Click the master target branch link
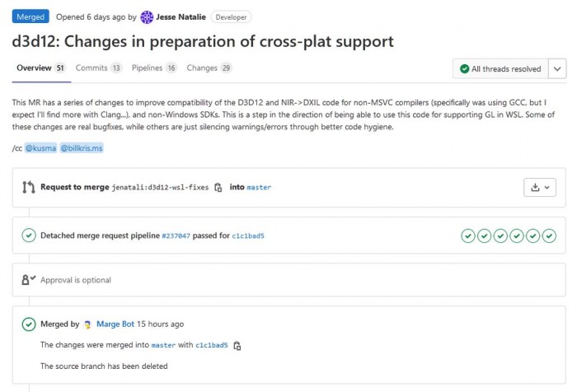Image resolution: width=577 pixels, height=392 pixels. (259, 187)
